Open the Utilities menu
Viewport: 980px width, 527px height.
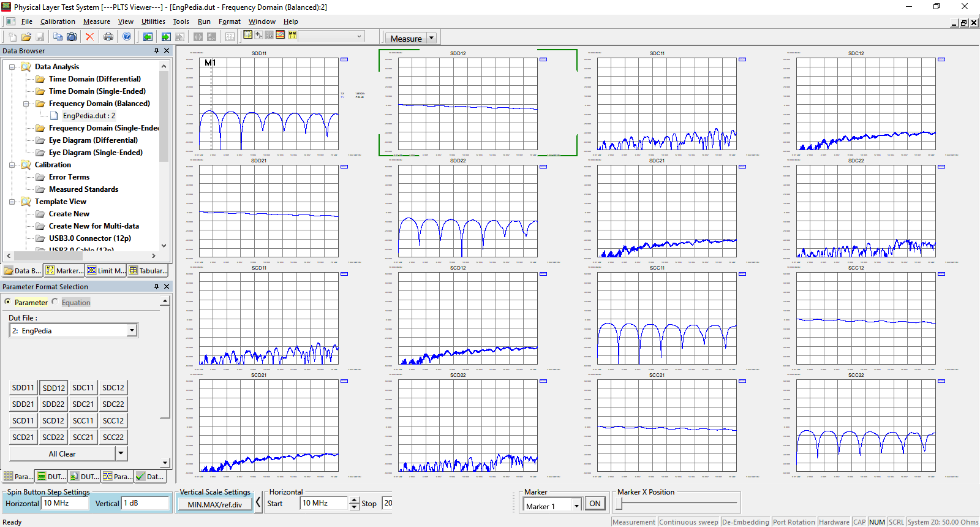[153, 21]
